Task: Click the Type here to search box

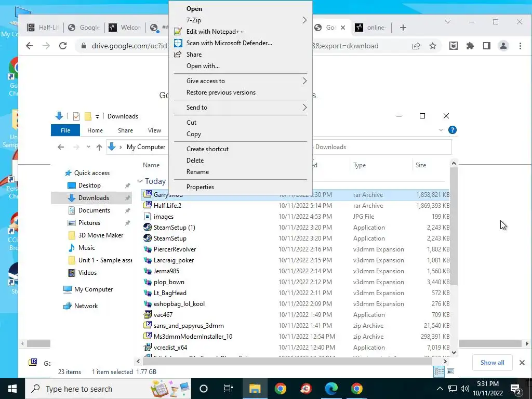Action: coord(108,389)
